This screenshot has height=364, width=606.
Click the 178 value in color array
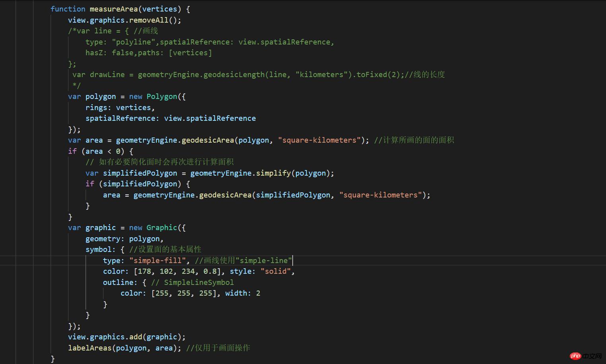(x=144, y=271)
